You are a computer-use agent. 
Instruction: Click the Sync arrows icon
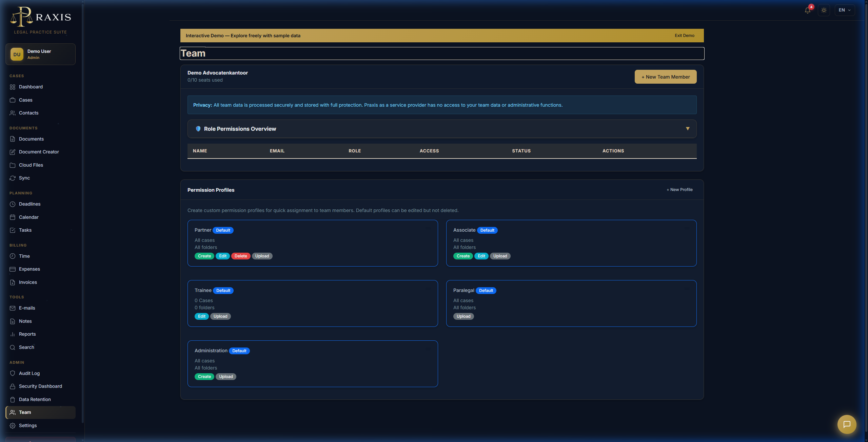pyautogui.click(x=13, y=178)
